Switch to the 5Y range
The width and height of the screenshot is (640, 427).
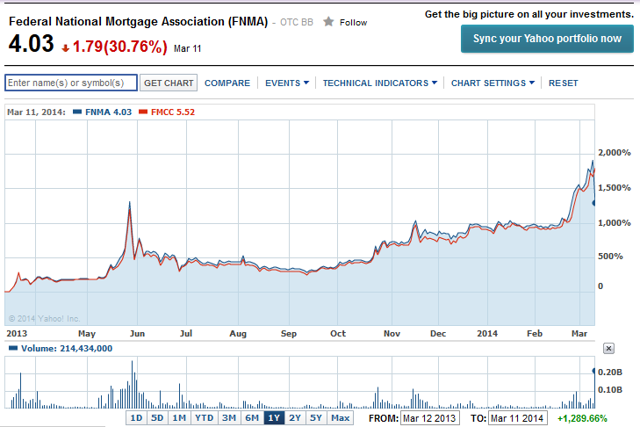pyautogui.click(x=316, y=418)
